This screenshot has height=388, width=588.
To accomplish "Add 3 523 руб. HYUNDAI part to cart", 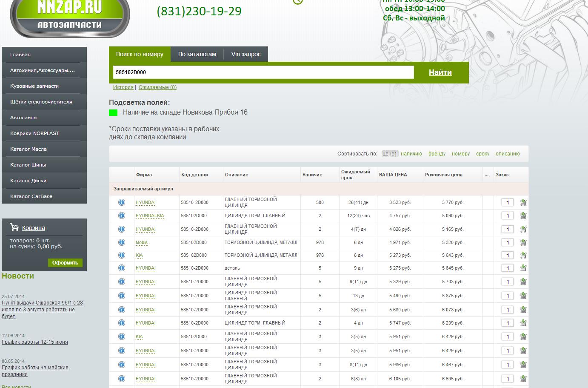I will (523, 202).
